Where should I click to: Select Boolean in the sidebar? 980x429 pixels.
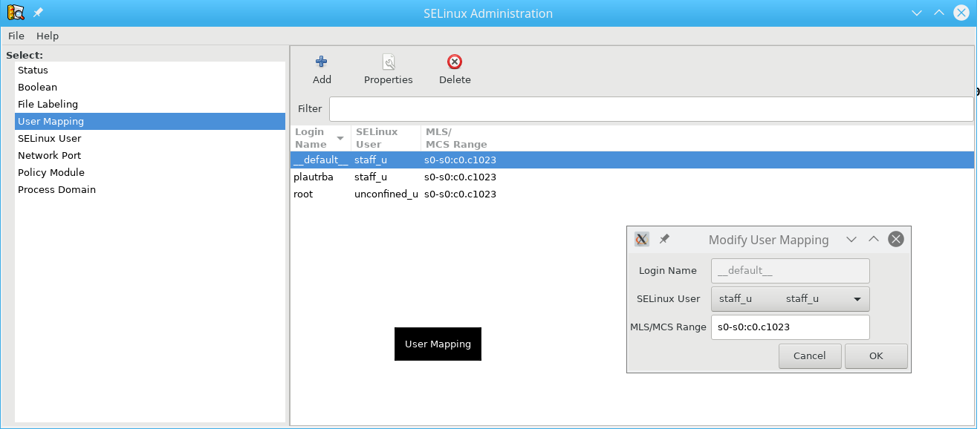(x=150, y=87)
